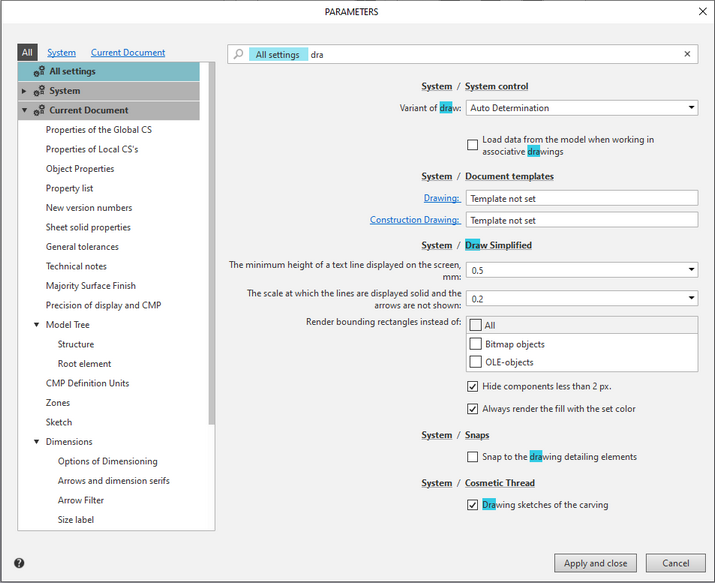Open the solid lines scale dropdown
715x583 pixels.
691,299
